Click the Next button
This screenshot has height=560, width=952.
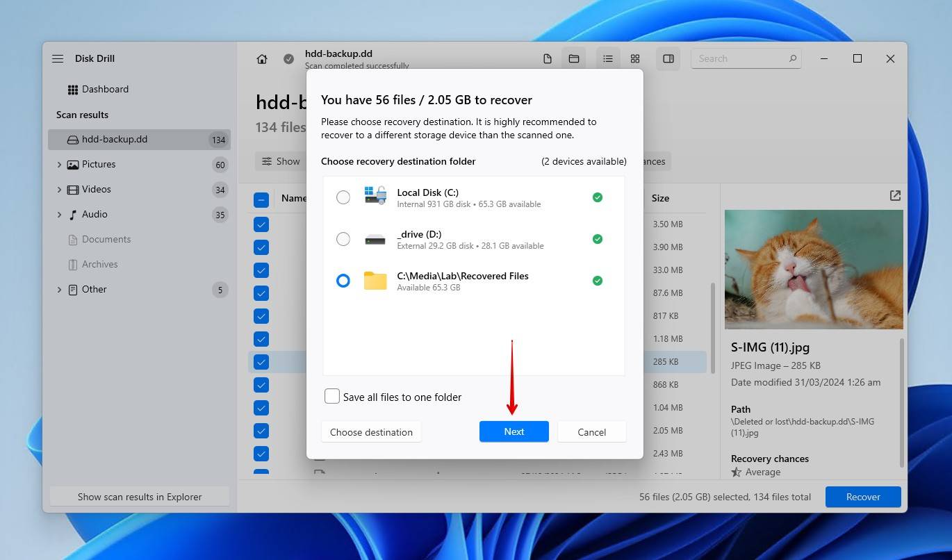point(514,431)
